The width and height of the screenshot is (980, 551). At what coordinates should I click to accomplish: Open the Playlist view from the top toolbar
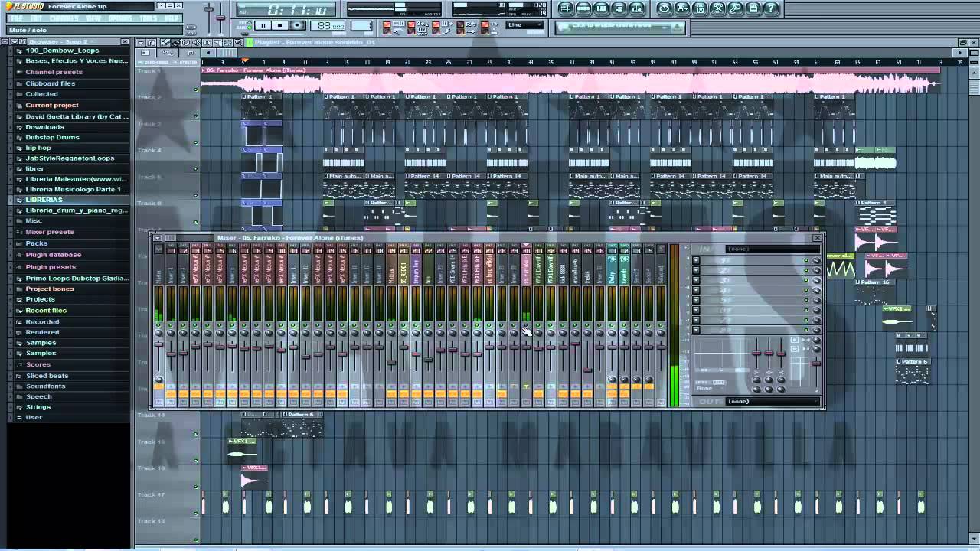pos(565,8)
